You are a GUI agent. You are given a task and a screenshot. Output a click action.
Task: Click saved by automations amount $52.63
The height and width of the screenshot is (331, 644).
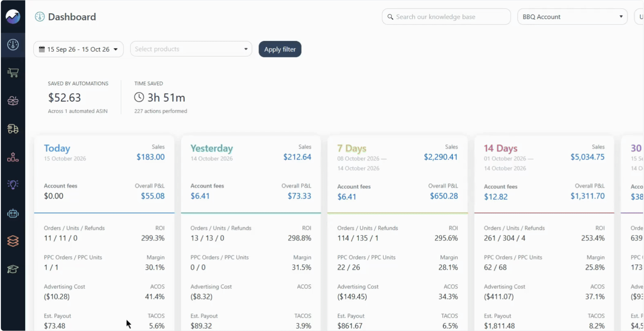(x=64, y=97)
